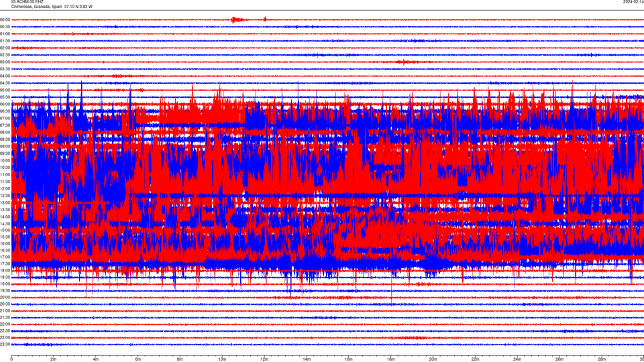The width and height of the screenshot is (644, 362).
Task: Select the 22:00 time label
Action: (5, 324)
